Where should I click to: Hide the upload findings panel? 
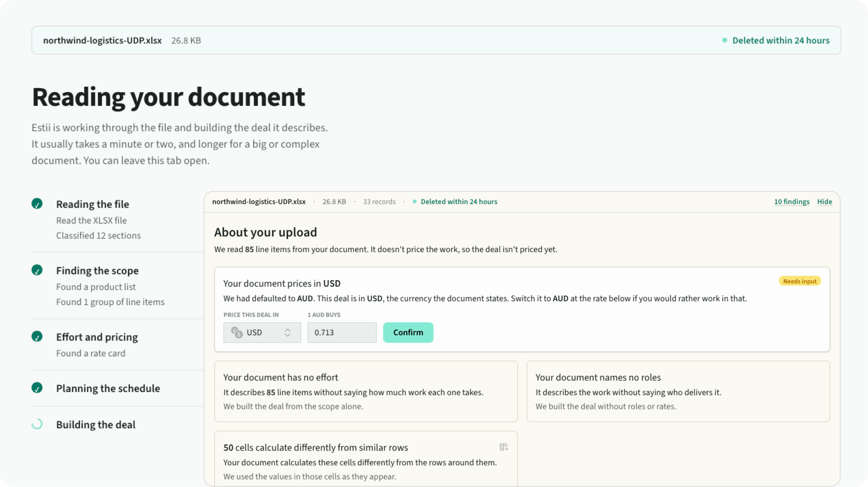click(x=824, y=201)
